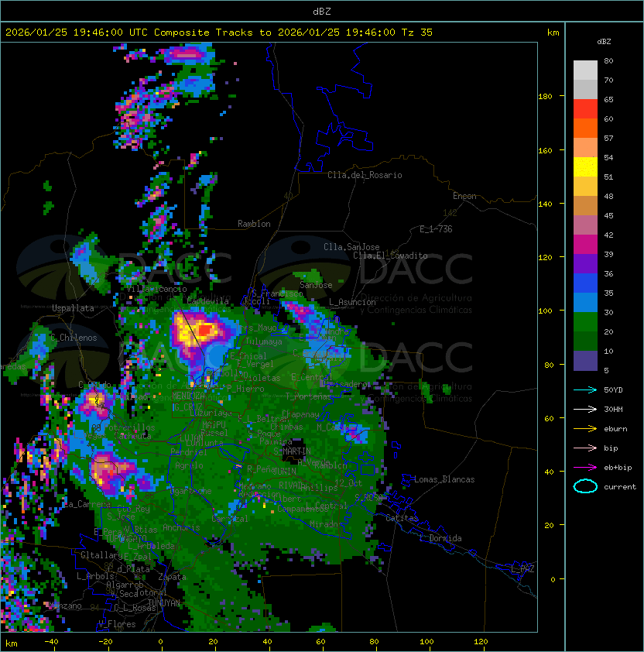Click the 'eb+bip' legend label

tap(618, 468)
